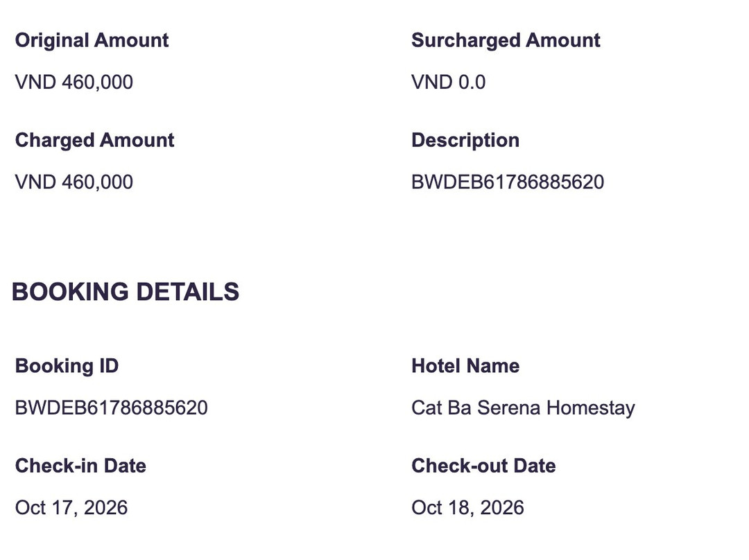Click the Check-out Date label

coord(483,466)
